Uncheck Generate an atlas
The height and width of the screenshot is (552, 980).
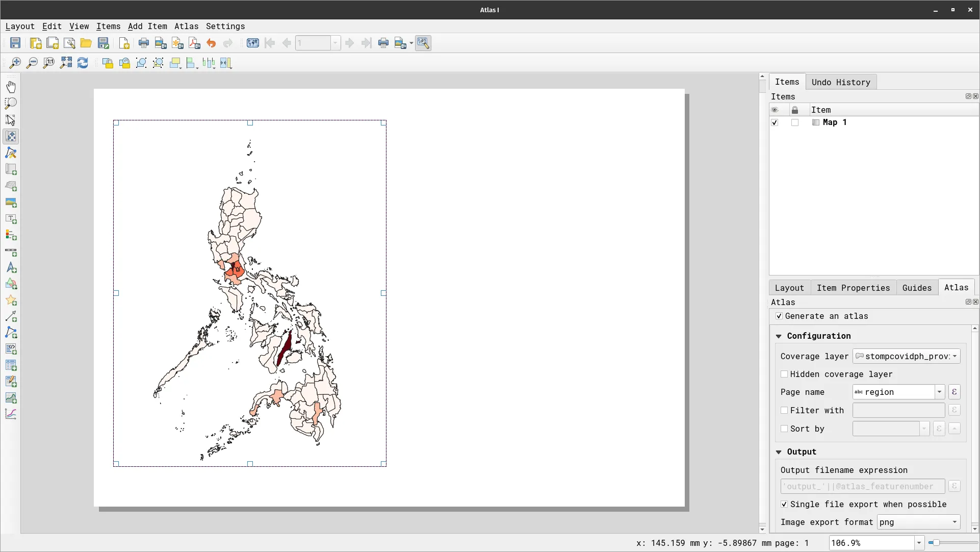(779, 316)
